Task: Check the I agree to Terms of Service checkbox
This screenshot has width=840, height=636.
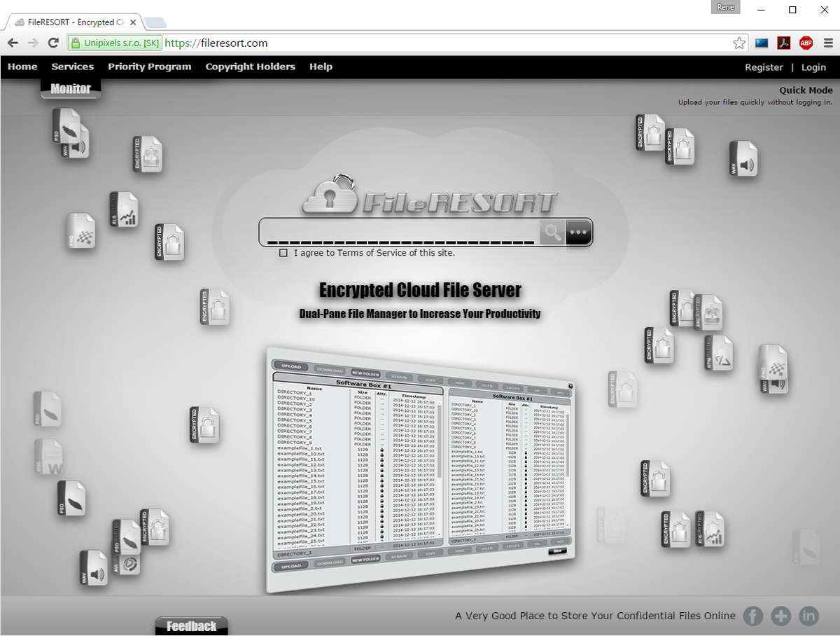Action: [x=283, y=252]
